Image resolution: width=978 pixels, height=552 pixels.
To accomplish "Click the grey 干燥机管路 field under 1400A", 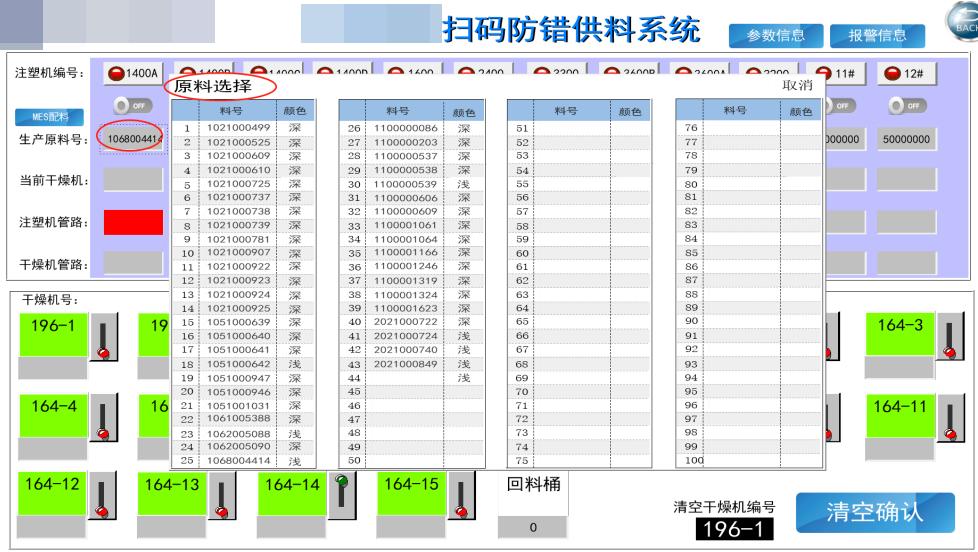I will pos(133,263).
